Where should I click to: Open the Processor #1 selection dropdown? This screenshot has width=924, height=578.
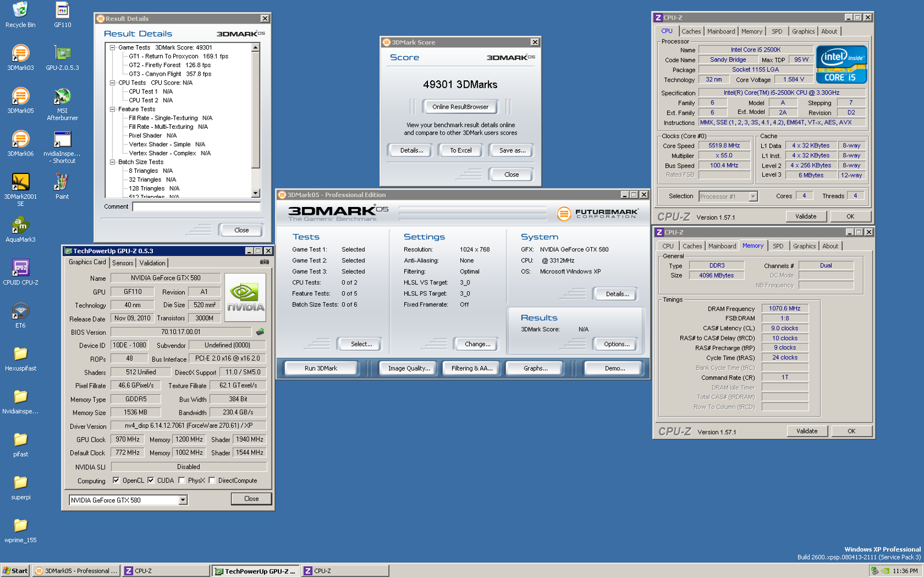[753, 197]
